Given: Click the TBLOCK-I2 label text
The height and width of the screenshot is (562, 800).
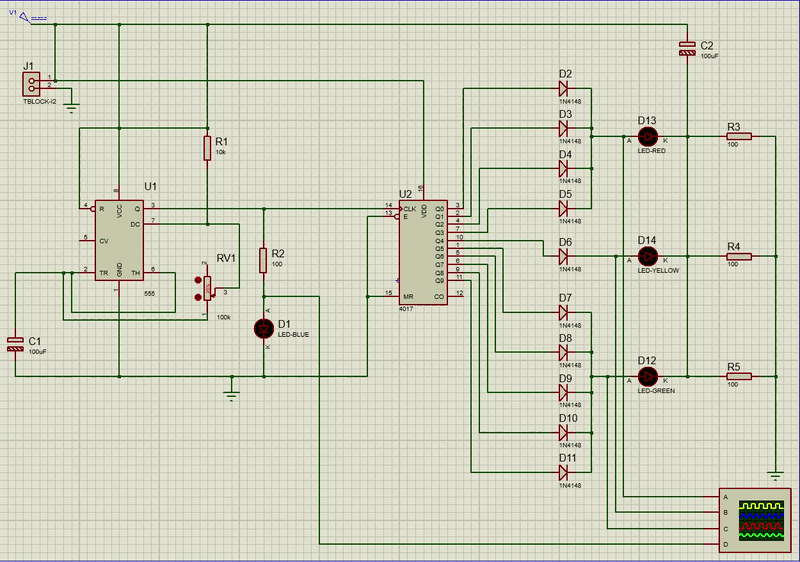Looking at the screenshot, I should 40,101.
